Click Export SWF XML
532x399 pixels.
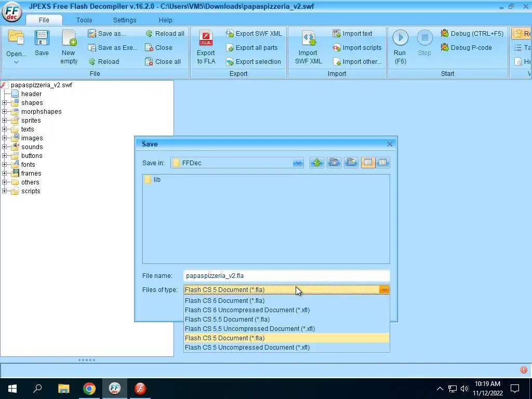point(254,34)
